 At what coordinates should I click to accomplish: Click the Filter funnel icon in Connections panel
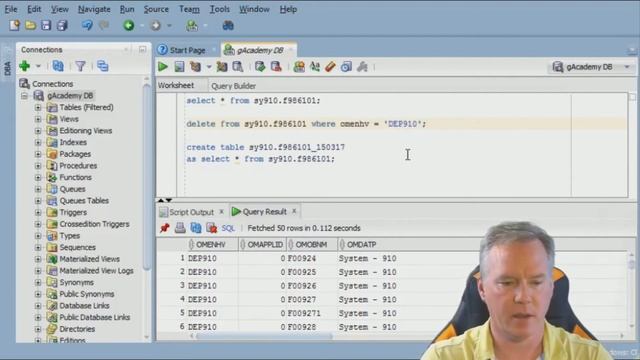pos(80,66)
